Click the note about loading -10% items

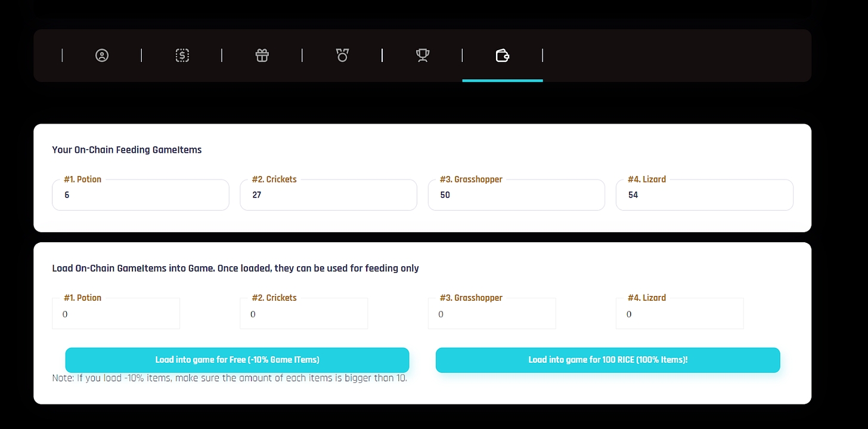(230, 378)
